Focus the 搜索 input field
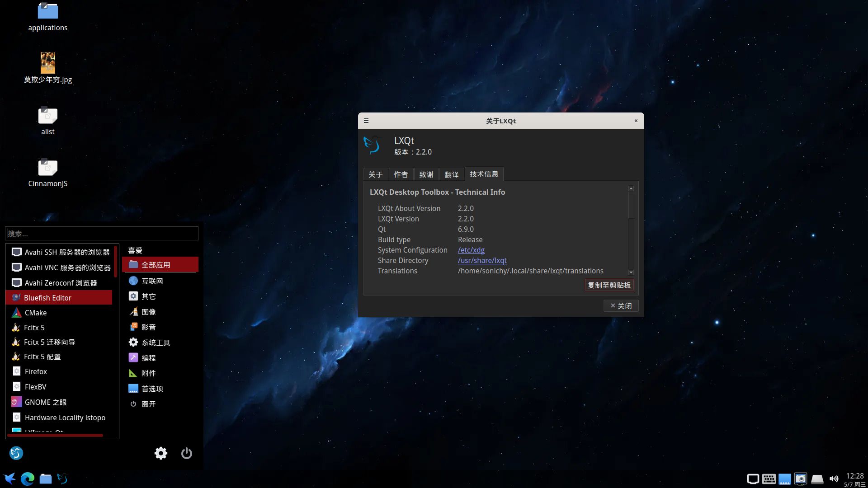 (102, 234)
